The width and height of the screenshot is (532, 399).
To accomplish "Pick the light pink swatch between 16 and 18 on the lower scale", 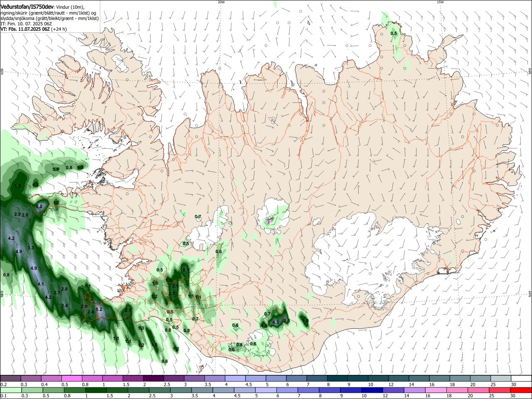I will [x=436, y=390].
